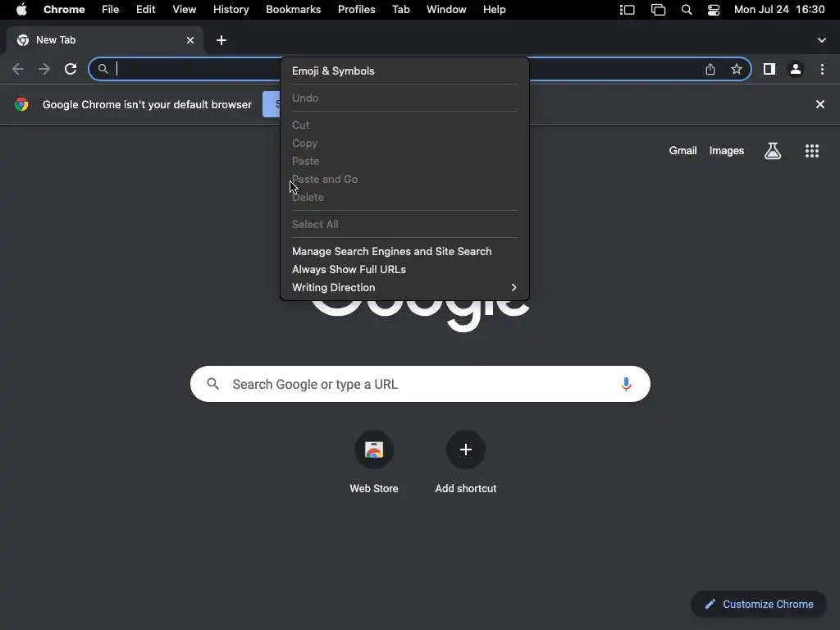Click the magnifier icon in address bar
Viewport: 840px width, 630px height.
(x=103, y=69)
